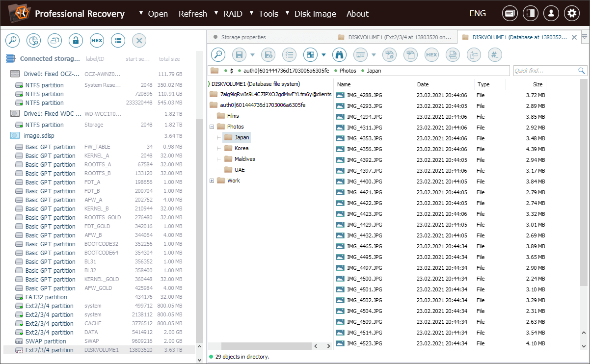
Task: Click the open storage image icon in left toolbar
Action: tap(54, 40)
